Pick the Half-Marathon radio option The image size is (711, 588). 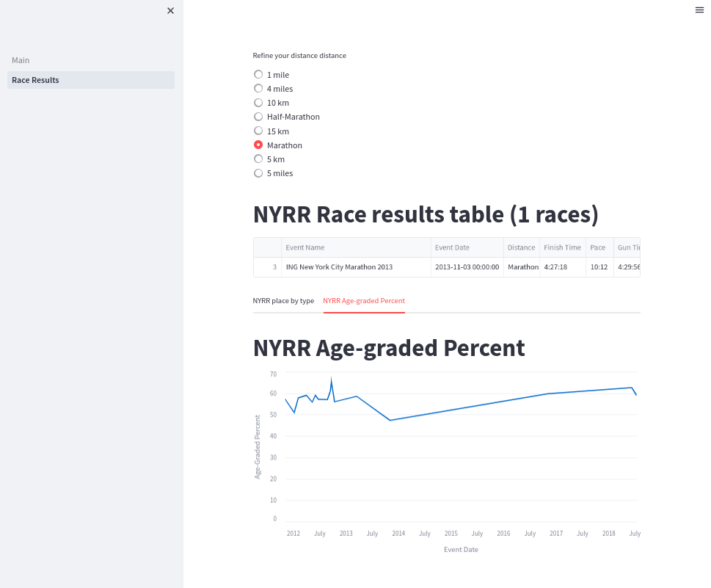258,117
